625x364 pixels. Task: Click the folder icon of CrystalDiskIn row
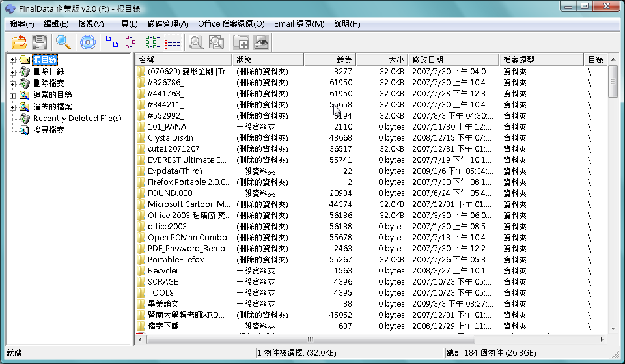(x=141, y=138)
